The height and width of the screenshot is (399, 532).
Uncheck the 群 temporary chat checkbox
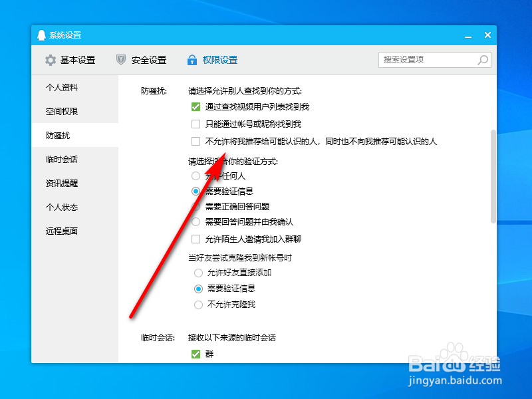[x=196, y=354]
